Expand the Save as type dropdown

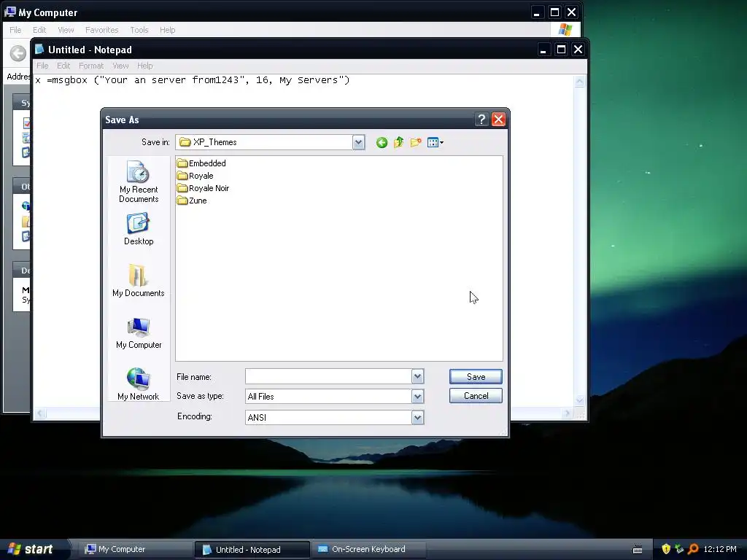[x=417, y=396]
